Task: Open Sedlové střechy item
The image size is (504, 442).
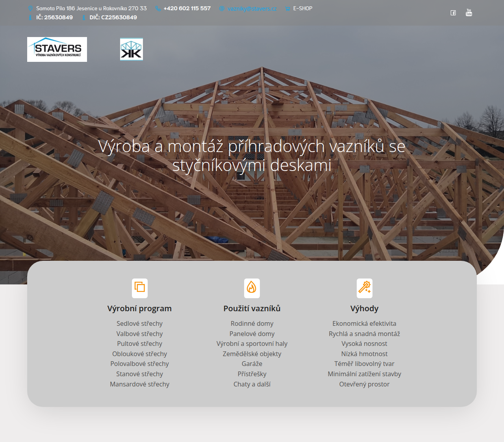Action: (x=139, y=323)
